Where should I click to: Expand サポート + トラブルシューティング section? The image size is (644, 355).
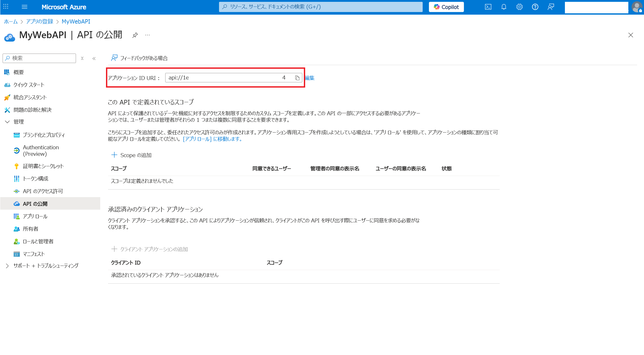click(x=7, y=266)
